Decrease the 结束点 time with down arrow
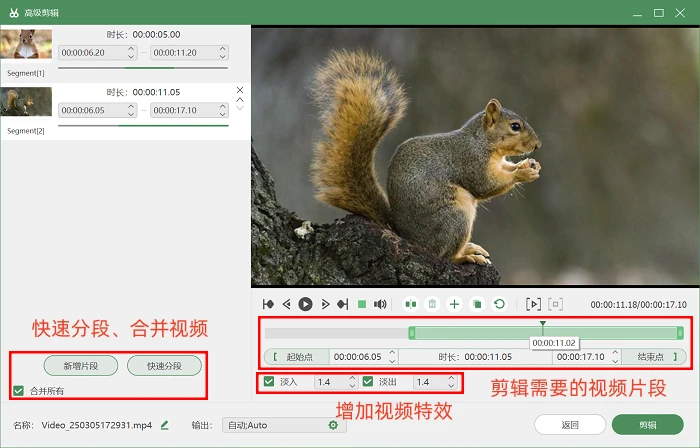 pos(615,361)
